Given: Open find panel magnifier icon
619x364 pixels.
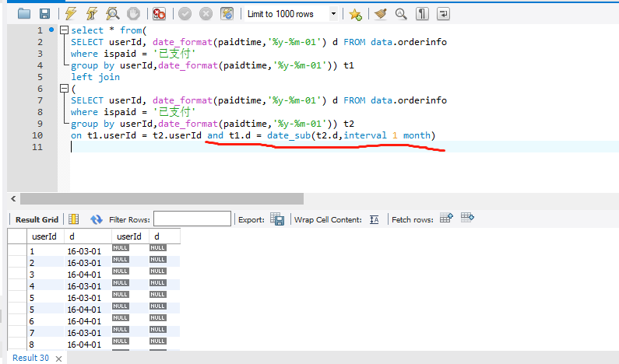Looking at the screenshot, I should (x=401, y=14).
